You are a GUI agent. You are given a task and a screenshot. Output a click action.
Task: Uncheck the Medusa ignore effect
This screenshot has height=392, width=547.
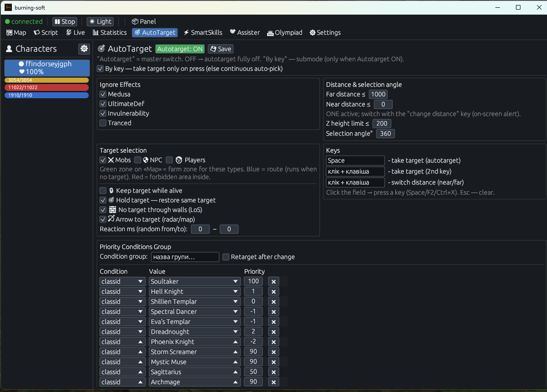(x=103, y=94)
